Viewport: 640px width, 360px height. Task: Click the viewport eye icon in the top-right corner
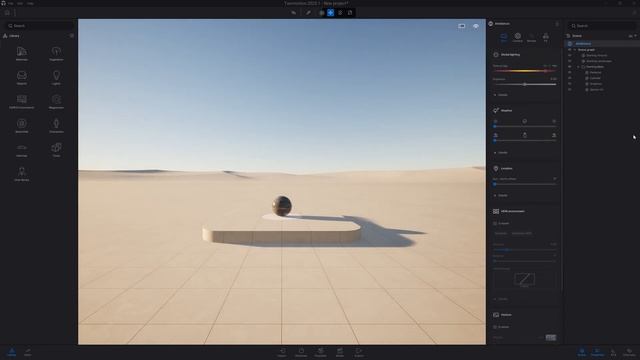click(x=476, y=26)
